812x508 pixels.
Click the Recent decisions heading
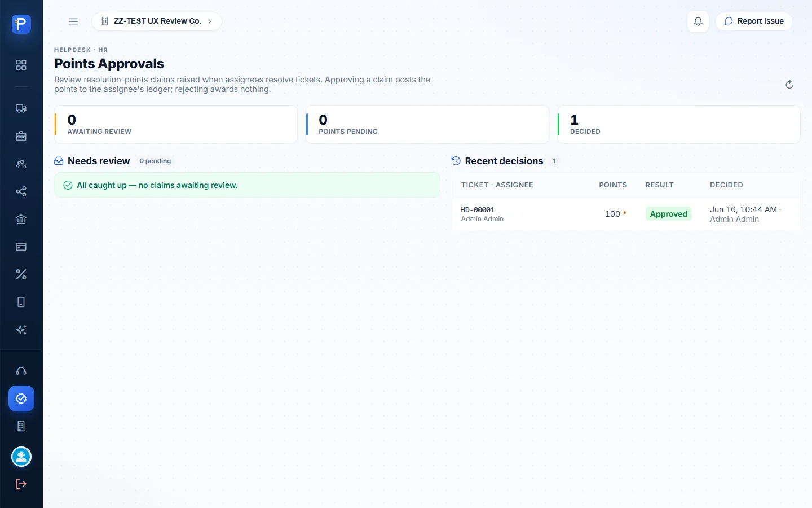504,161
